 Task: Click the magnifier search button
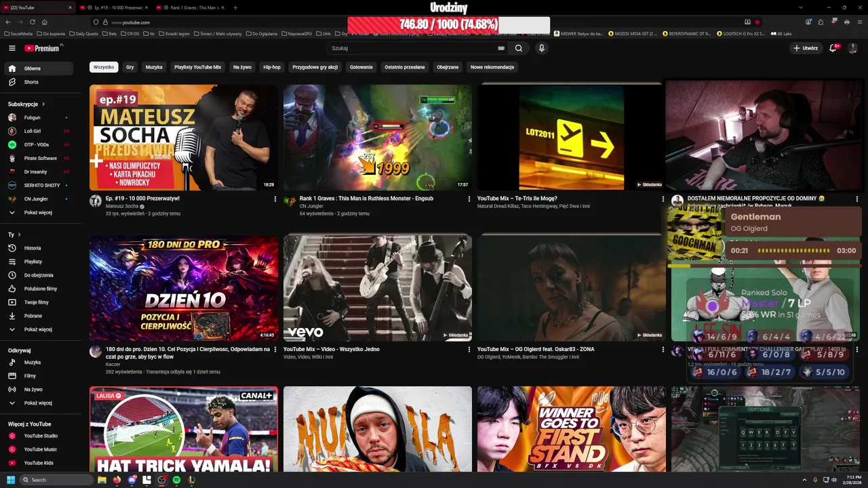tap(519, 48)
